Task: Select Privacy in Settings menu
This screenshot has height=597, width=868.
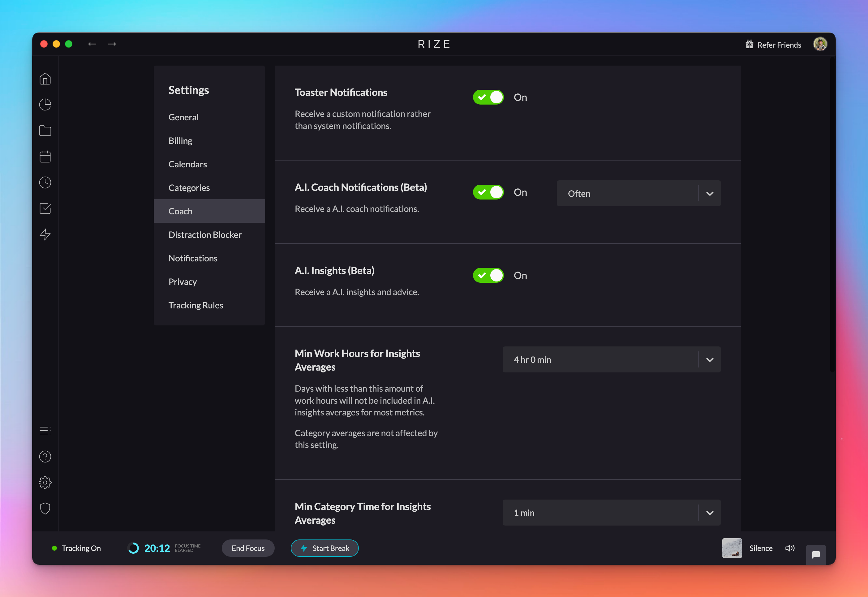Action: coord(209,282)
